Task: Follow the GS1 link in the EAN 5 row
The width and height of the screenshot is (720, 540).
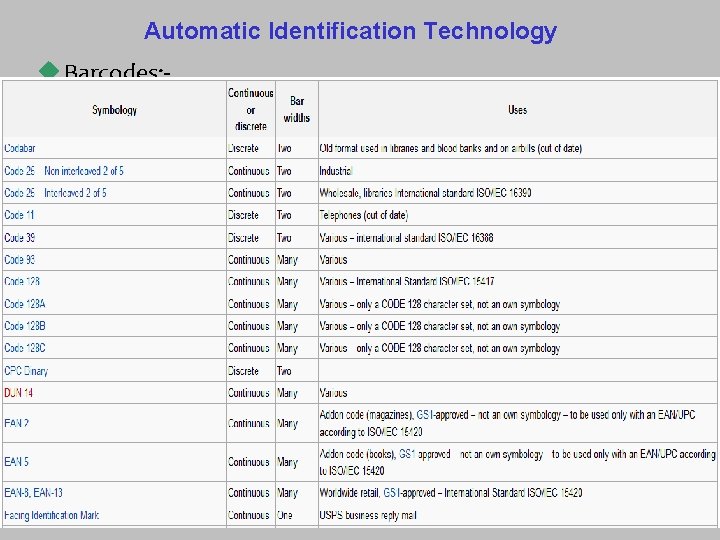Action: (407, 454)
